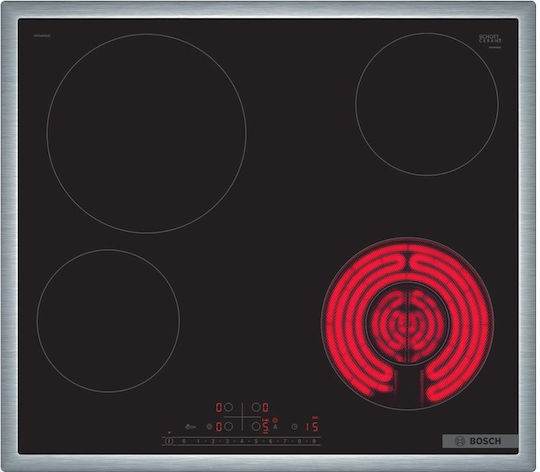Tap the letter A indicator near front-right display
The width and height of the screenshot is (540, 472).
click(275, 427)
